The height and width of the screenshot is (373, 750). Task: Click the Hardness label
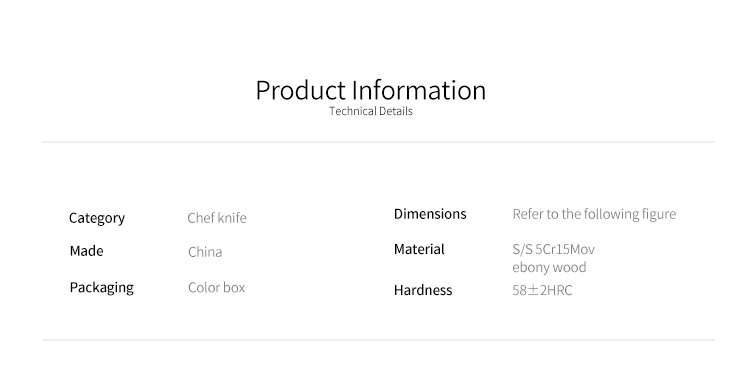423,290
